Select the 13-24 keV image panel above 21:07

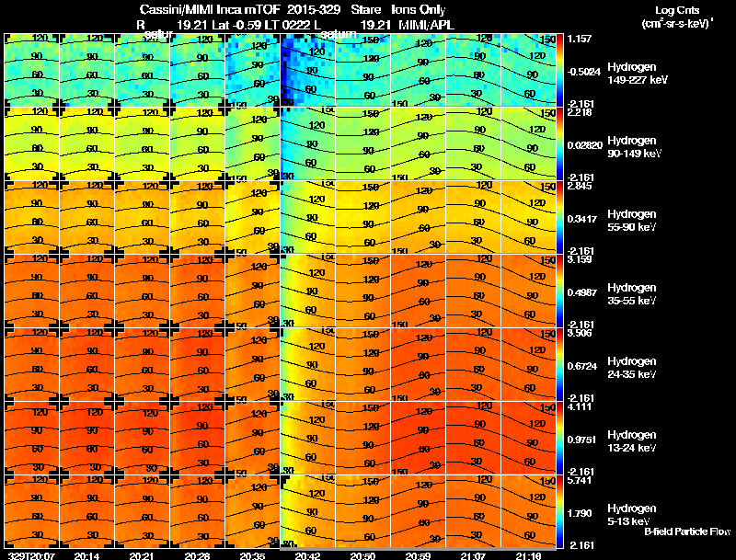[x=473, y=438]
